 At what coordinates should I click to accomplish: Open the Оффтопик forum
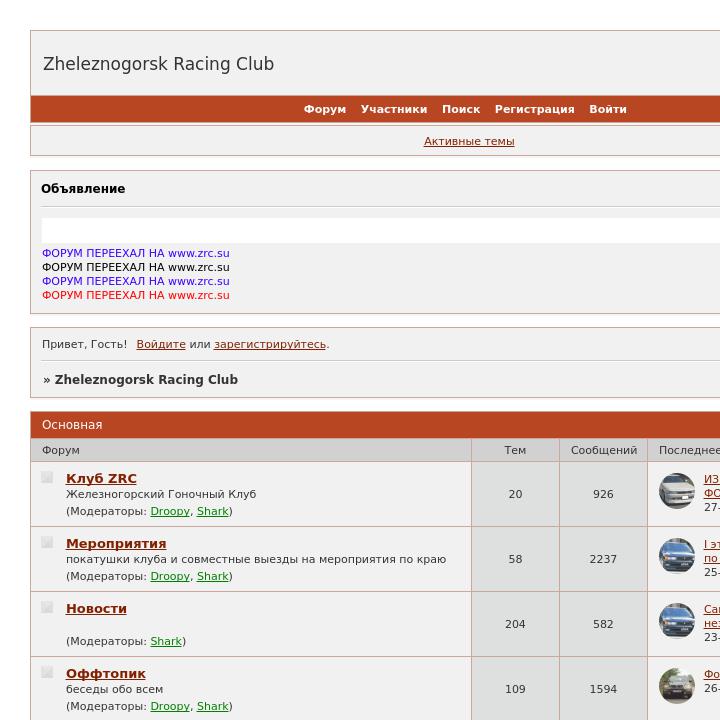coord(106,674)
